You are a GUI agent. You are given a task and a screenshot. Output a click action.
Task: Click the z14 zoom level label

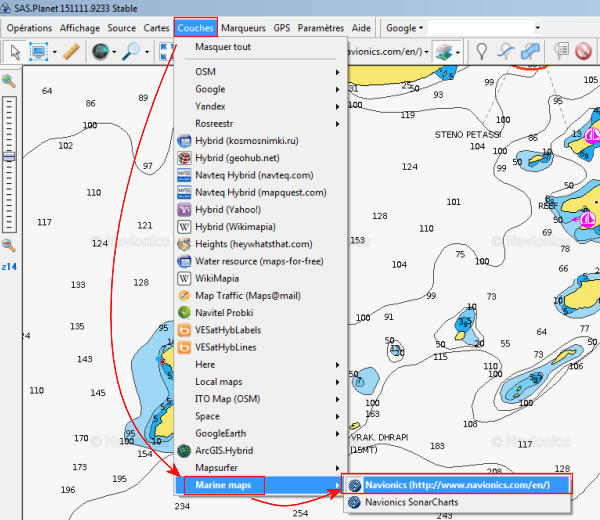[9, 267]
